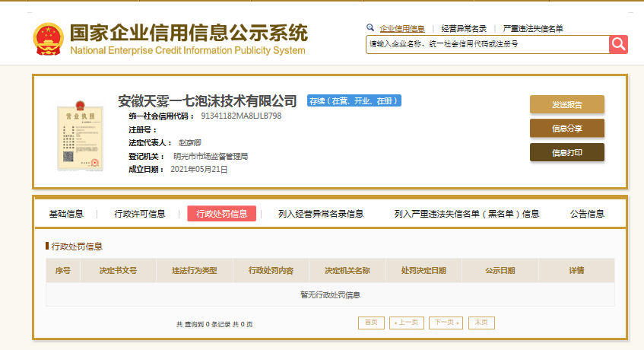Screen dimensions: 644x350
Task: Click the 信息打印 button
Action: tap(566, 152)
